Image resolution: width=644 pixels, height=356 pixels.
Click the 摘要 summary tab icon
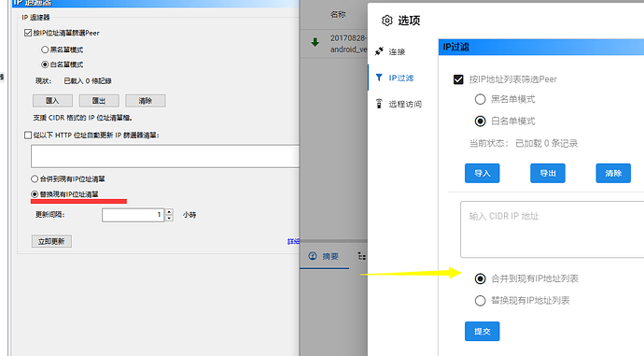(x=313, y=256)
